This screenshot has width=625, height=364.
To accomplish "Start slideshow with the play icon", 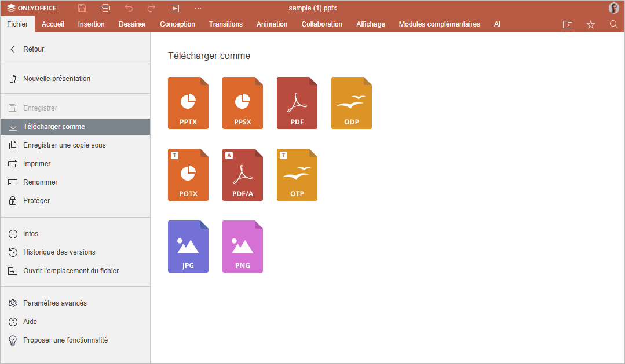I will pos(175,8).
